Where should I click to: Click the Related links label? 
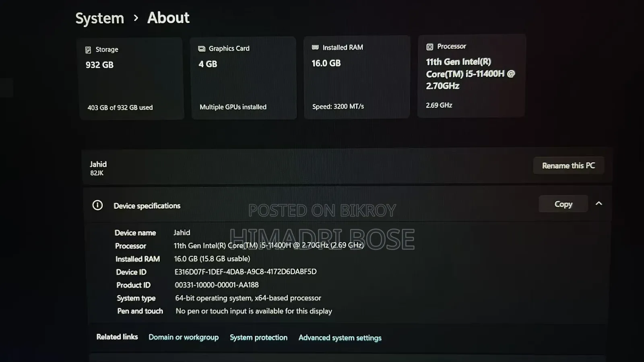(x=117, y=337)
